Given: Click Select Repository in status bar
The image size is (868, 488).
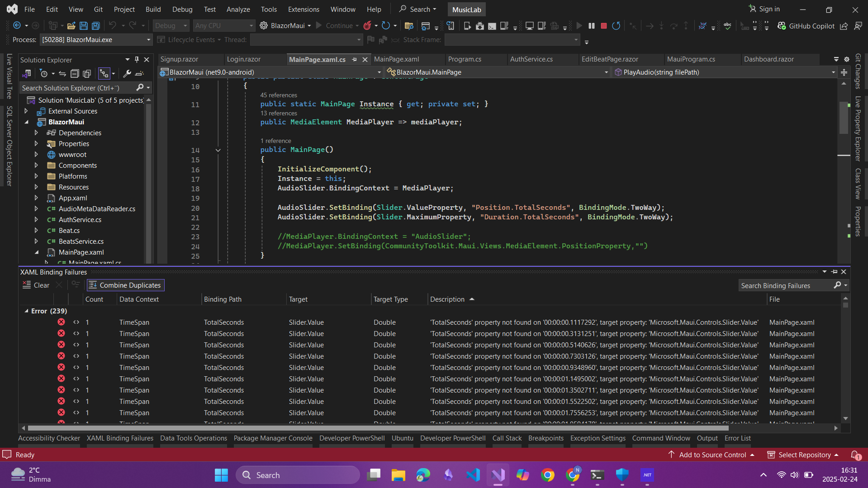Looking at the screenshot, I should [803, 455].
